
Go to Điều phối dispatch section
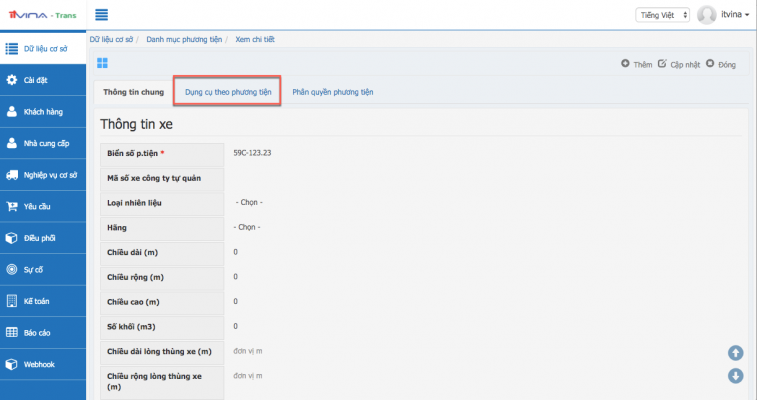[x=42, y=238]
